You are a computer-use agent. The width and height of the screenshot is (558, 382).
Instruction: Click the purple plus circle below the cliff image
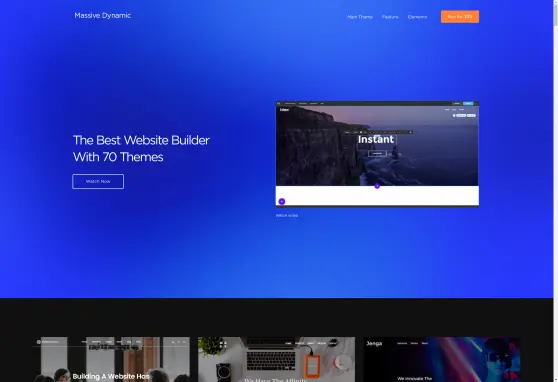377,186
